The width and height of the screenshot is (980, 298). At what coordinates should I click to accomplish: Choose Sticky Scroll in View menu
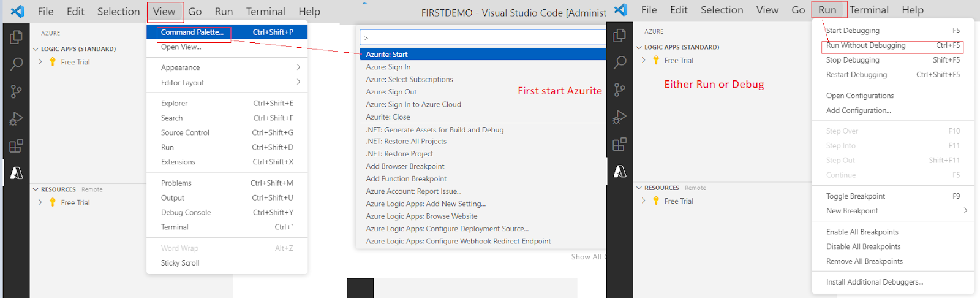pyautogui.click(x=227, y=263)
